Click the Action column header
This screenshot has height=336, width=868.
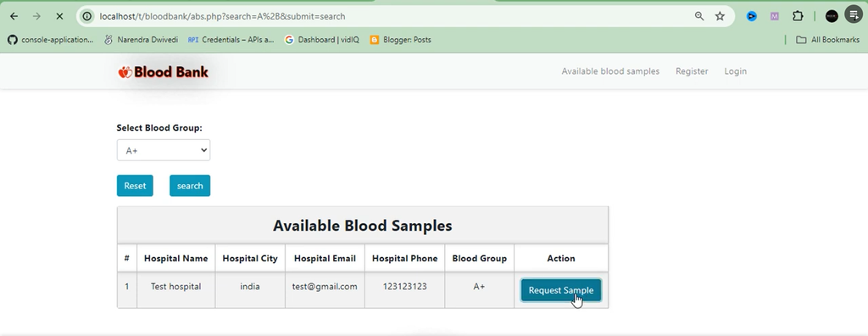pyautogui.click(x=561, y=259)
